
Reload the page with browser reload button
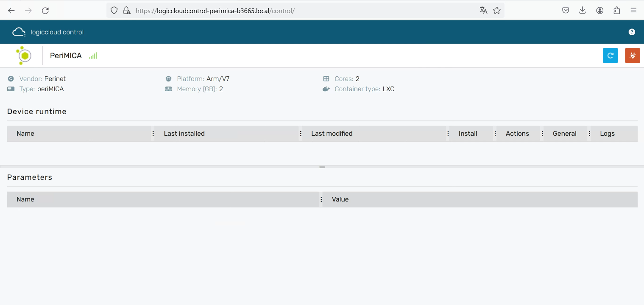[45, 11]
